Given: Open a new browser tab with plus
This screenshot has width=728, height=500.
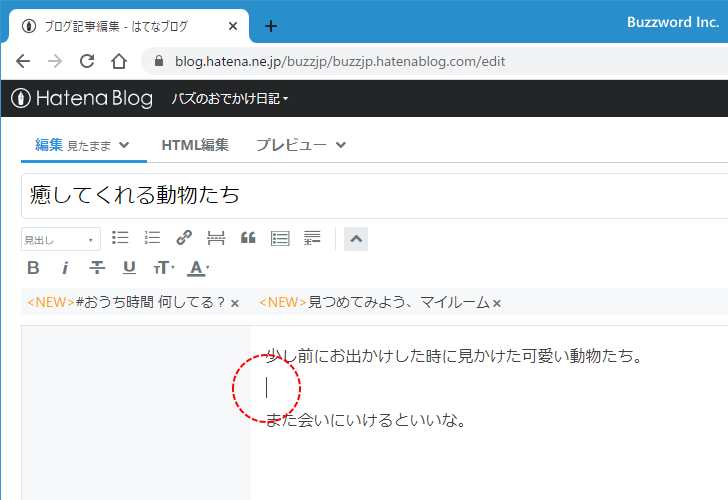Looking at the screenshot, I should (271, 26).
